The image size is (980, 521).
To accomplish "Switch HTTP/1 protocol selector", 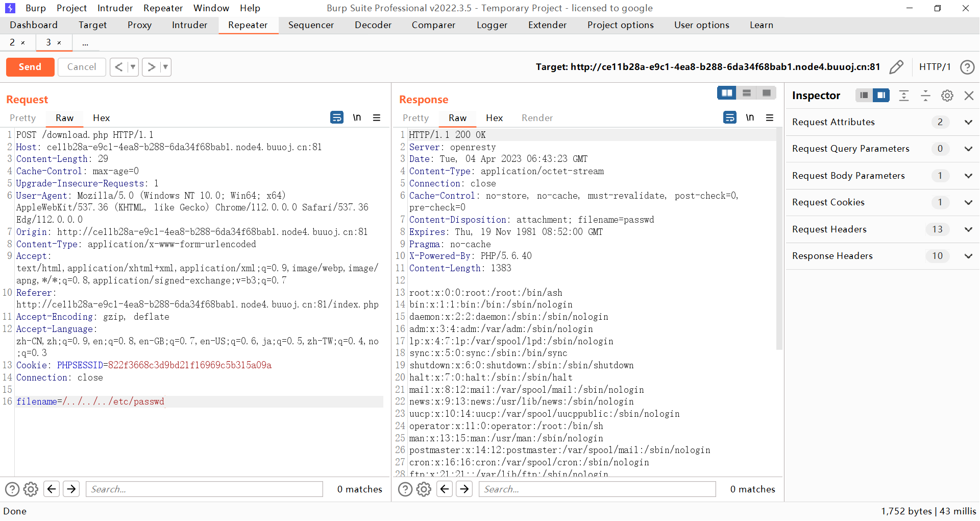I will [935, 67].
